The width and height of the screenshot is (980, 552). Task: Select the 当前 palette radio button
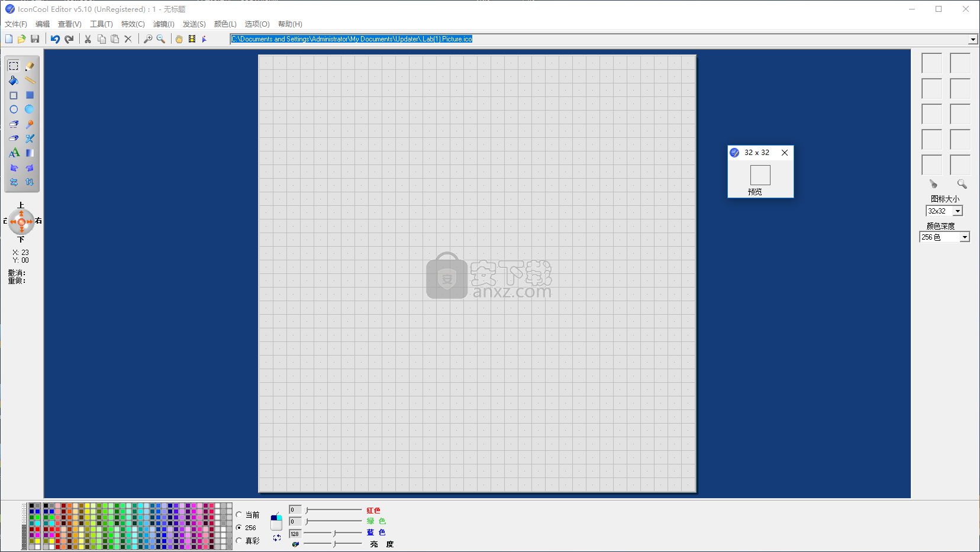click(239, 515)
